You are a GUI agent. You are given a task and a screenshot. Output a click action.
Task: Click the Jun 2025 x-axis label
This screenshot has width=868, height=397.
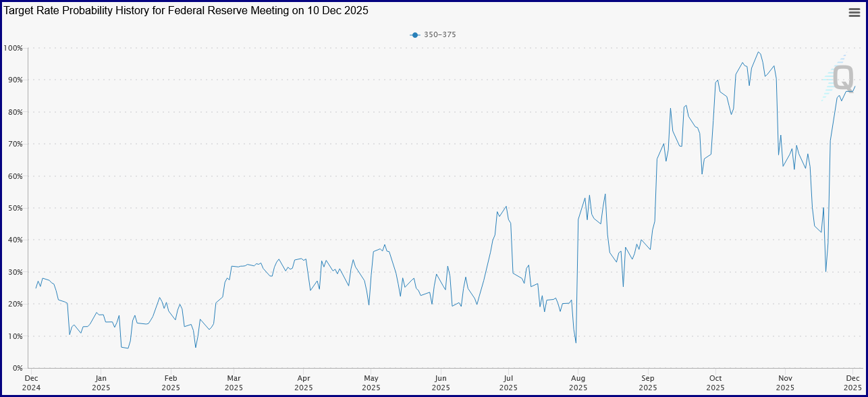pyautogui.click(x=440, y=383)
